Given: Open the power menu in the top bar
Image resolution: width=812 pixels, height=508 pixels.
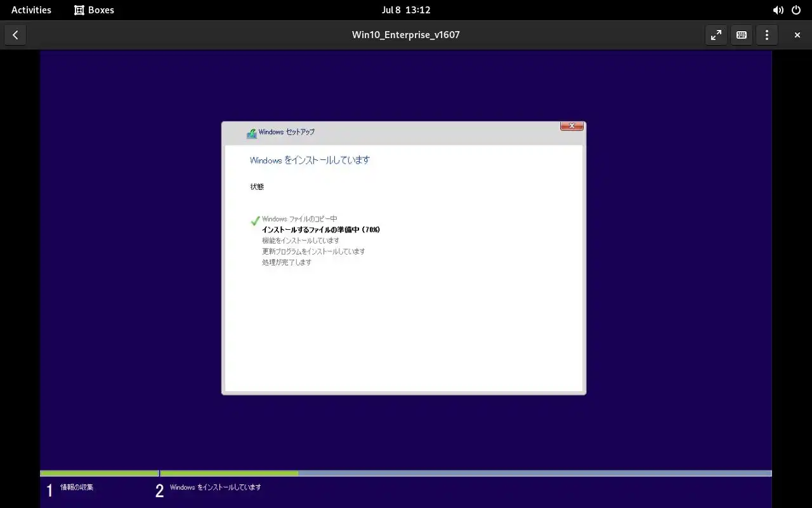Looking at the screenshot, I should pos(796,10).
